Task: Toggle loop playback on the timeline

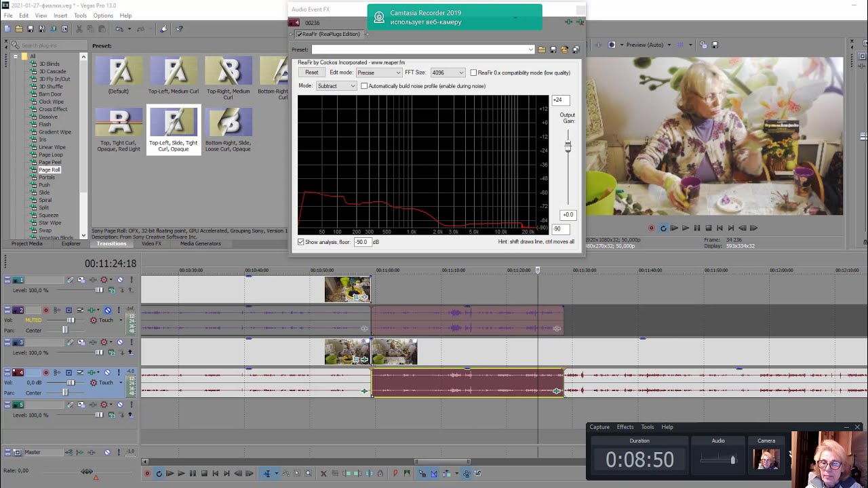Action: tap(159, 474)
